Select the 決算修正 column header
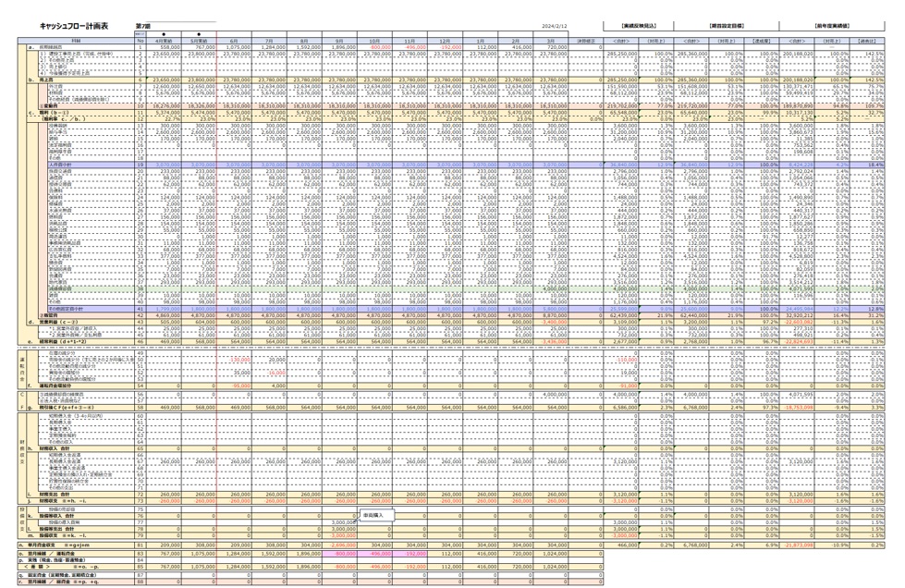The height and width of the screenshot is (588, 905). 587,41
